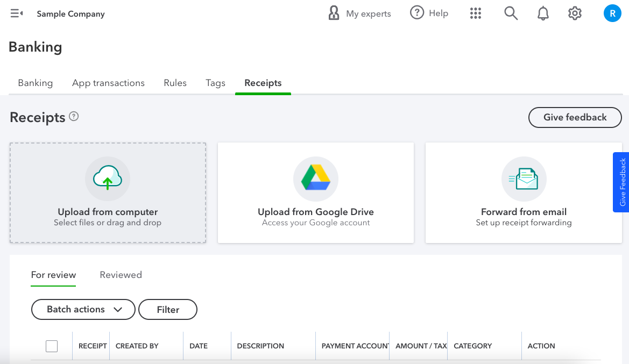Image resolution: width=629 pixels, height=364 pixels.
Task: Upload receipts from Google Drive
Action: click(x=316, y=192)
